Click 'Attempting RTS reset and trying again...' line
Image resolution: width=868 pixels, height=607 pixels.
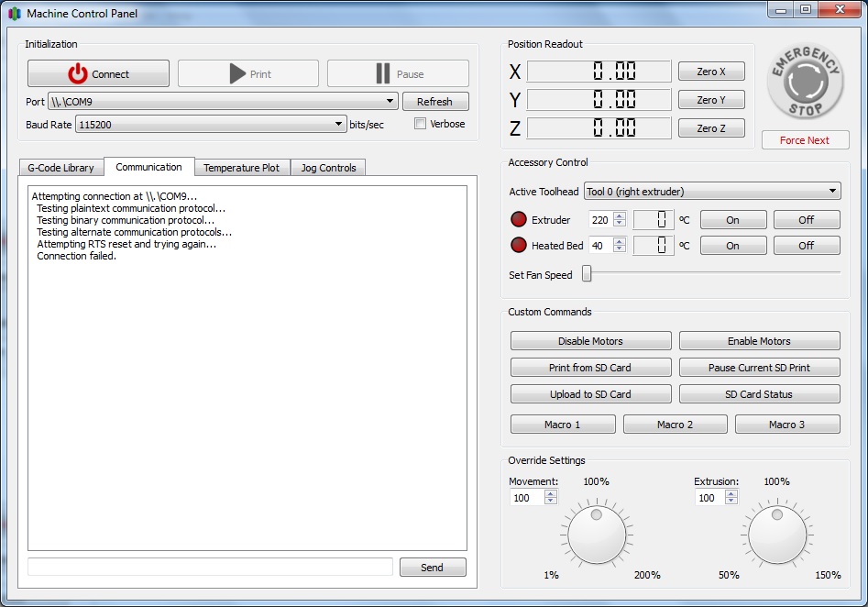pos(126,244)
